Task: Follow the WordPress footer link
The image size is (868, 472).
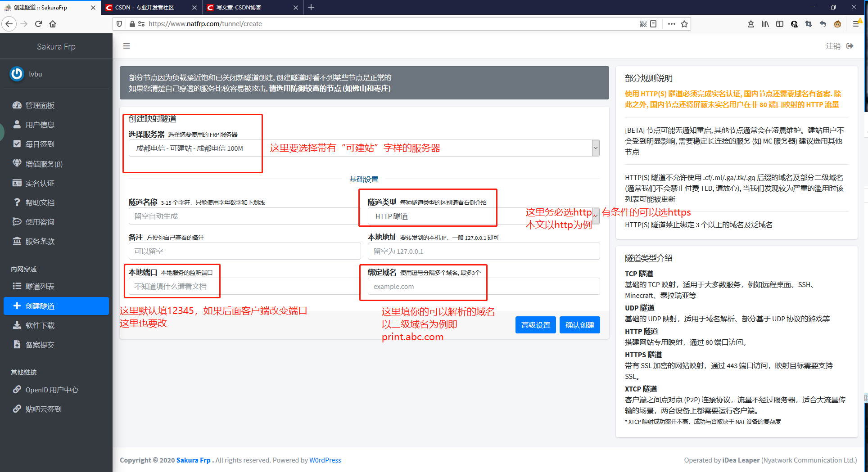Action: pos(325,460)
